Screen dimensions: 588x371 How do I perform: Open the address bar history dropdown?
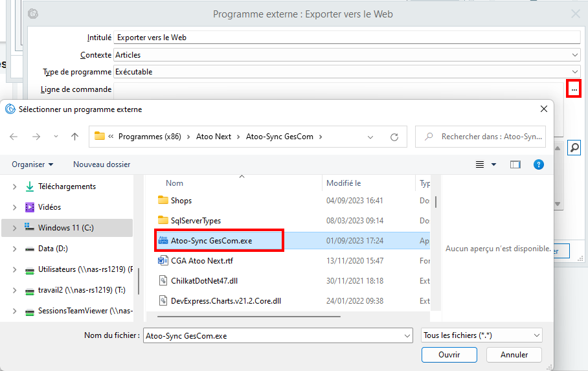point(370,137)
